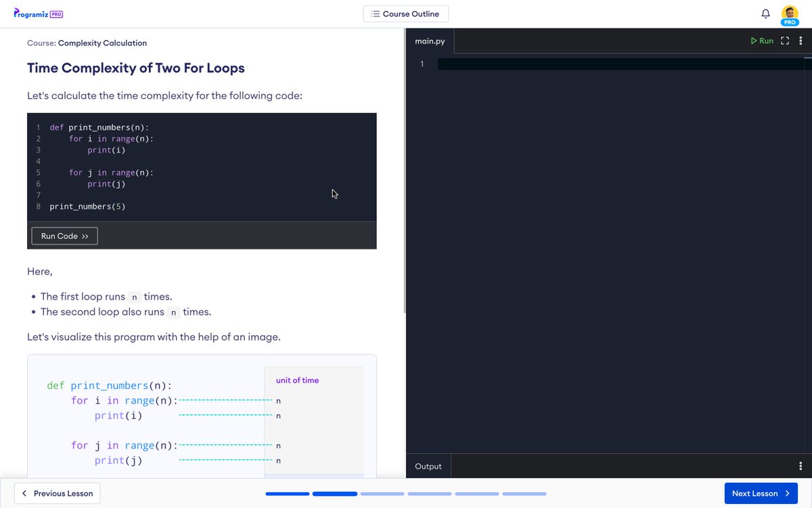Click the third lesson progress segment
812x508 pixels.
pos(382,494)
